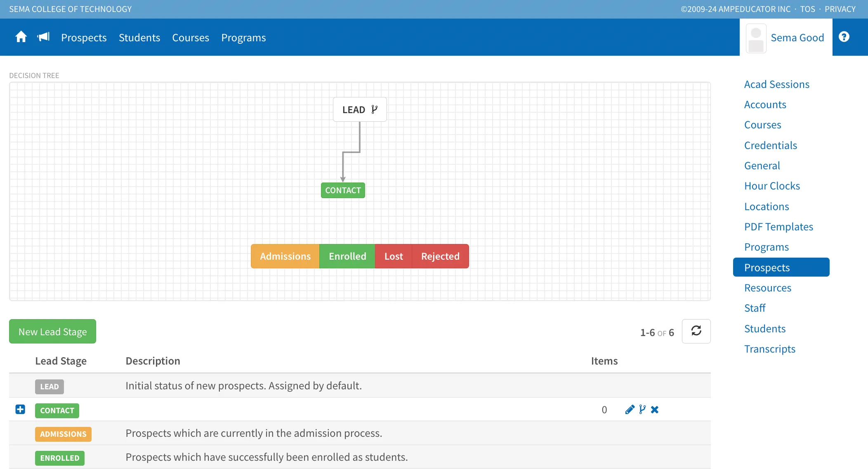This screenshot has width=868, height=469.
Task: Open PDF Templates settings
Action: point(778,227)
